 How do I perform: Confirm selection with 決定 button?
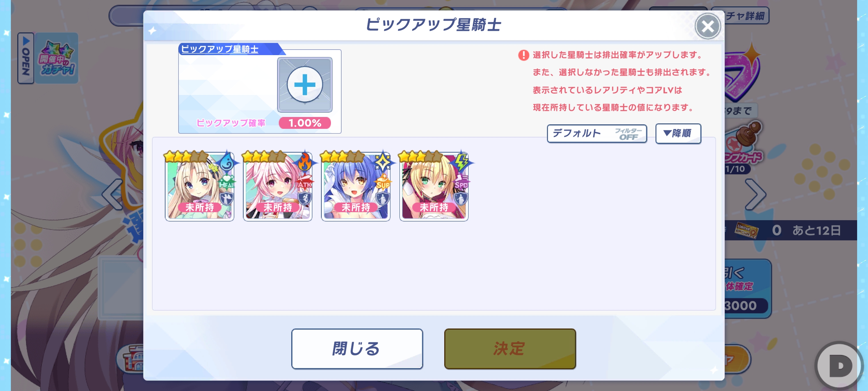(x=510, y=348)
